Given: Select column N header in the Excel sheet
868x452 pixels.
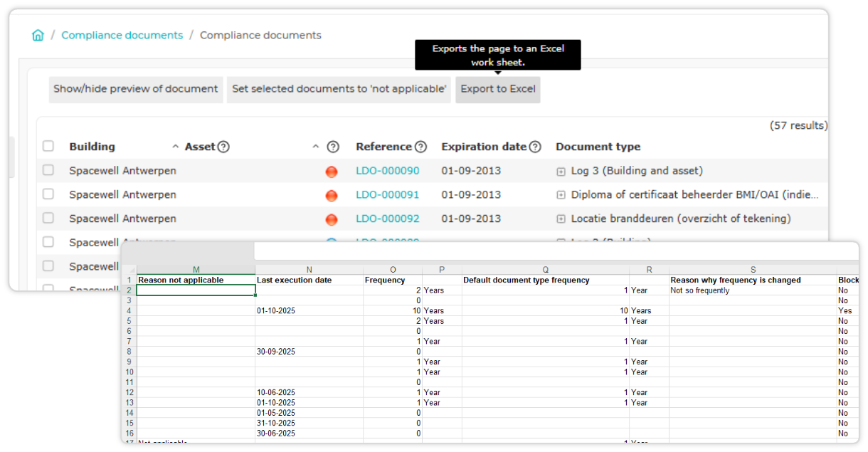Looking at the screenshot, I should click(309, 270).
